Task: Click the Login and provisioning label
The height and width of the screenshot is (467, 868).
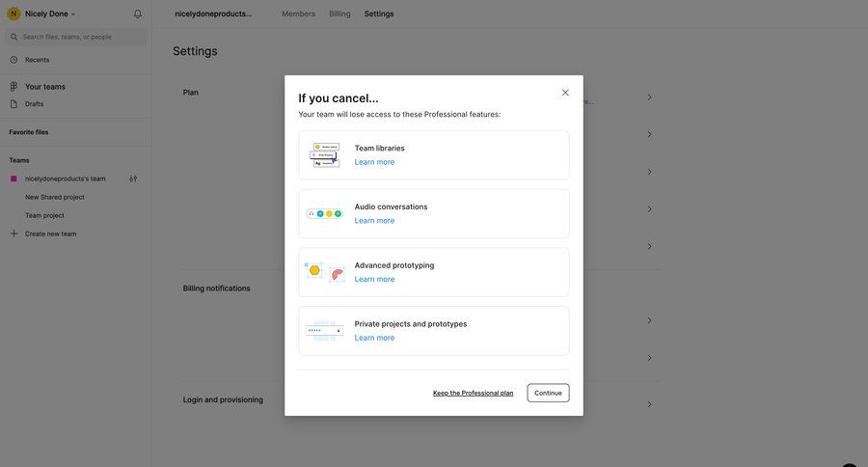Action: click(x=223, y=400)
